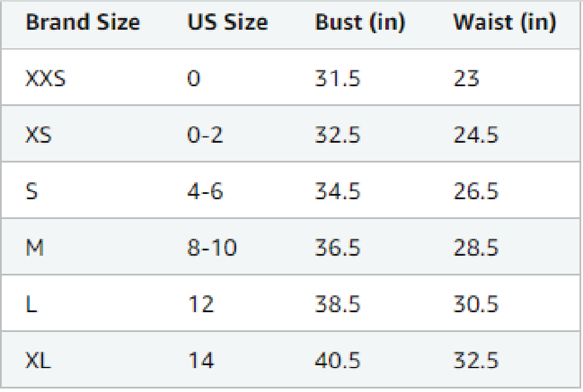Select US size 4-6 cell
The height and width of the screenshot is (392, 583).
[x=205, y=192]
